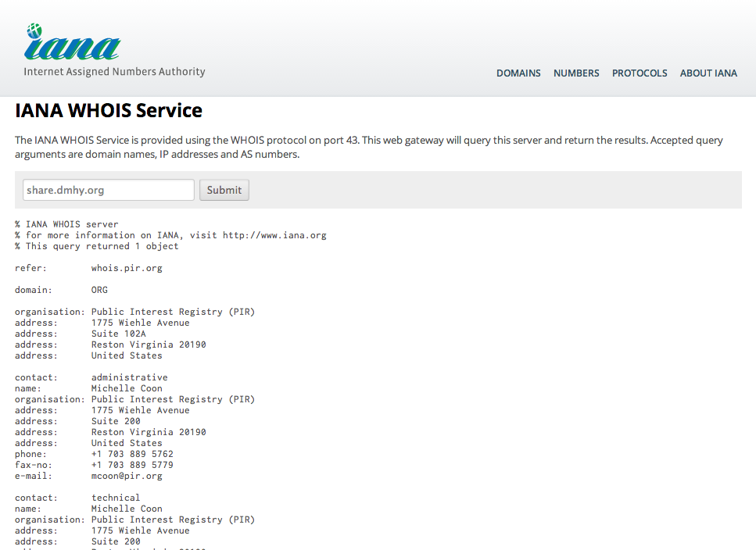The width and height of the screenshot is (756, 550).
Task: Select the fax number "+1 703 889 5779"
Action: (x=132, y=466)
